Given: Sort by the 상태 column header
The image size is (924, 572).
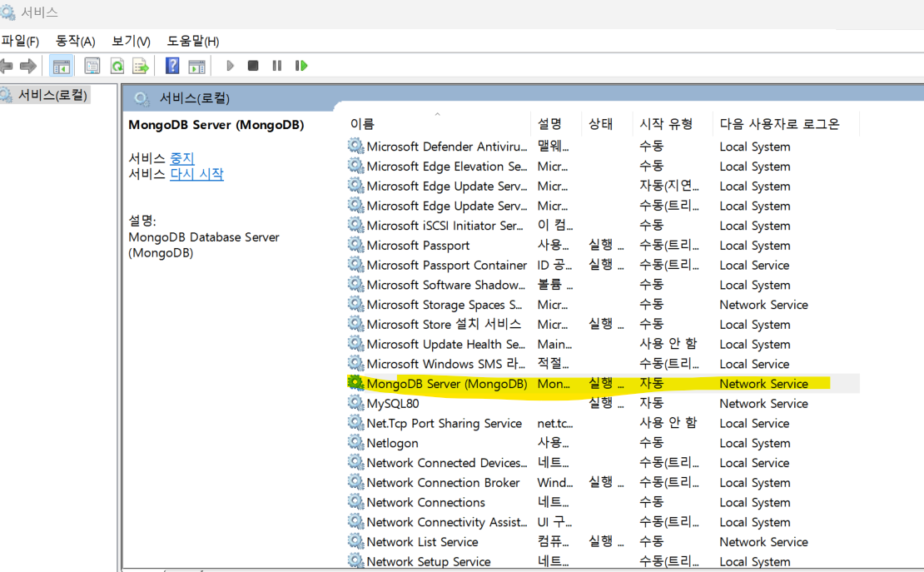Looking at the screenshot, I should click(600, 124).
